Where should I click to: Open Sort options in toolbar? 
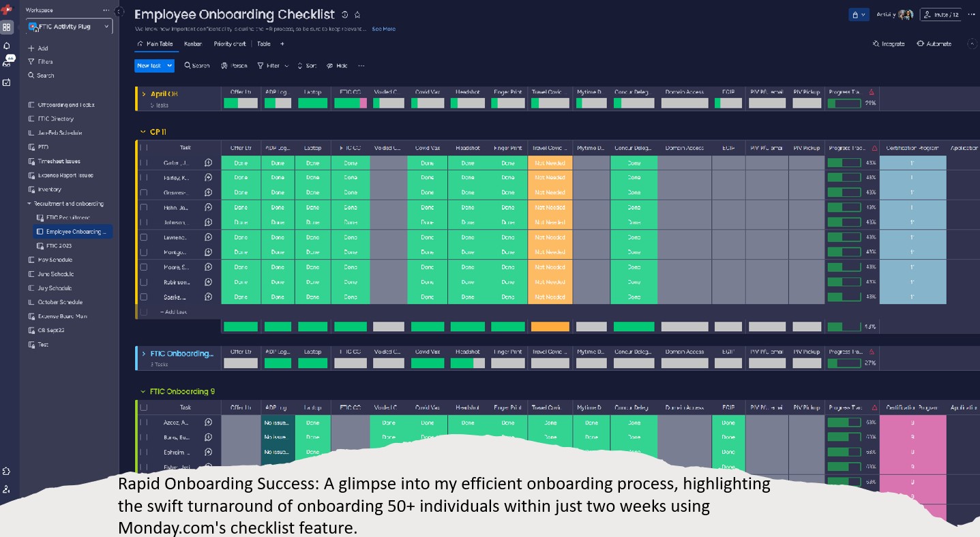click(306, 65)
